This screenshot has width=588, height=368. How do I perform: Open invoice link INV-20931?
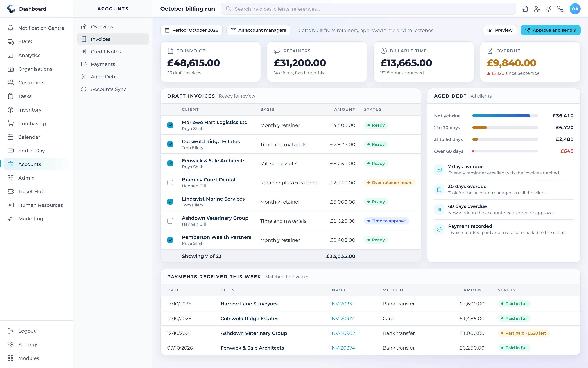click(342, 303)
